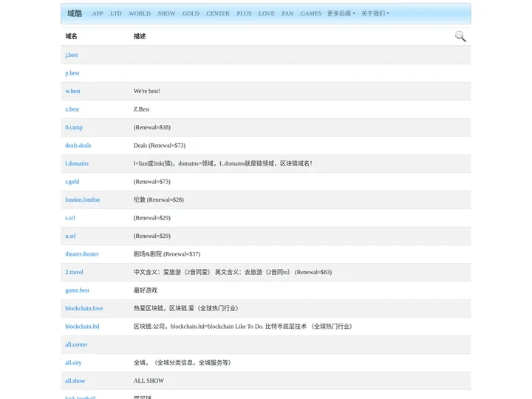Screen dimensions: 532x399
Task: Open the j.best domain link
Action: pyautogui.click(x=72, y=55)
